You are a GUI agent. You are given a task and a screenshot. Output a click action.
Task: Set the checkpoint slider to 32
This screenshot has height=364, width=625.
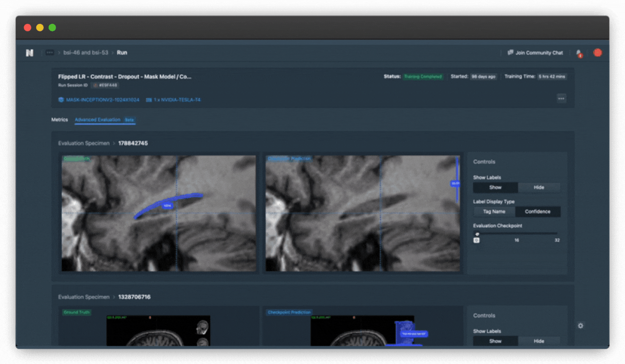[557, 240]
